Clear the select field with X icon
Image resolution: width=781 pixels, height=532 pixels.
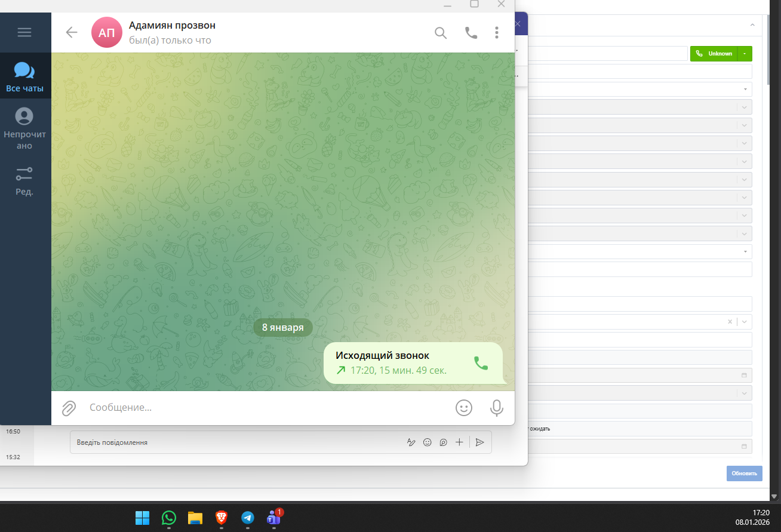click(730, 322)
